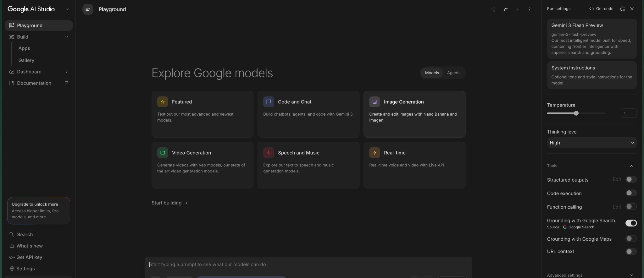Open the Image Generation card
The width and height of the screenshot is (644, 278).
coord(414,114)
